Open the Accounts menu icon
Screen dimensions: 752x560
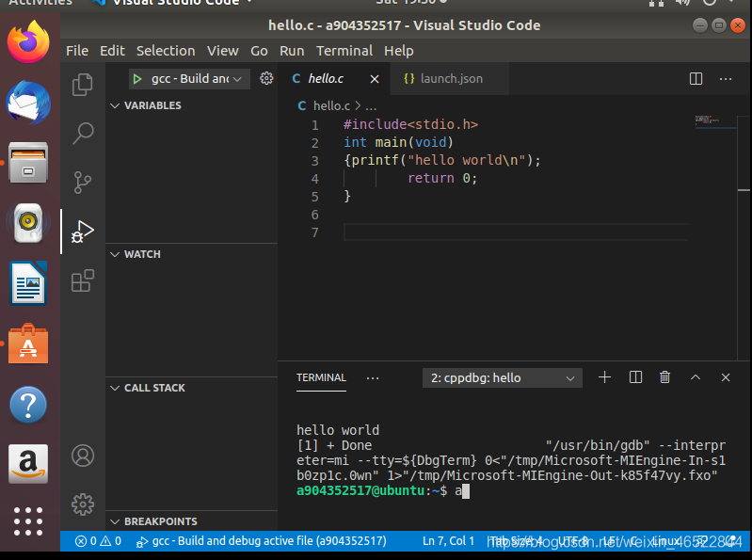83,456
